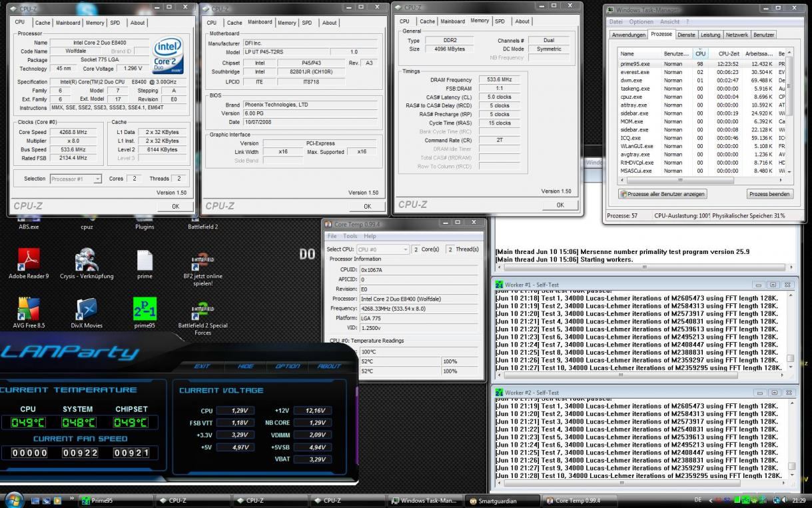
Task: Open Battlefield 2 Special Forces shortcut
Action: click(203, 318)
